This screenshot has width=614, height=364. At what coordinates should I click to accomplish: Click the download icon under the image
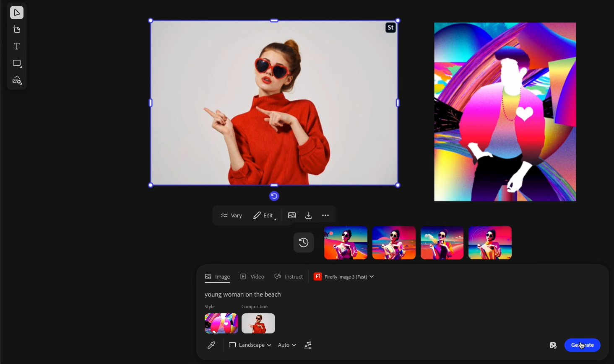click(x=309, y=216)
